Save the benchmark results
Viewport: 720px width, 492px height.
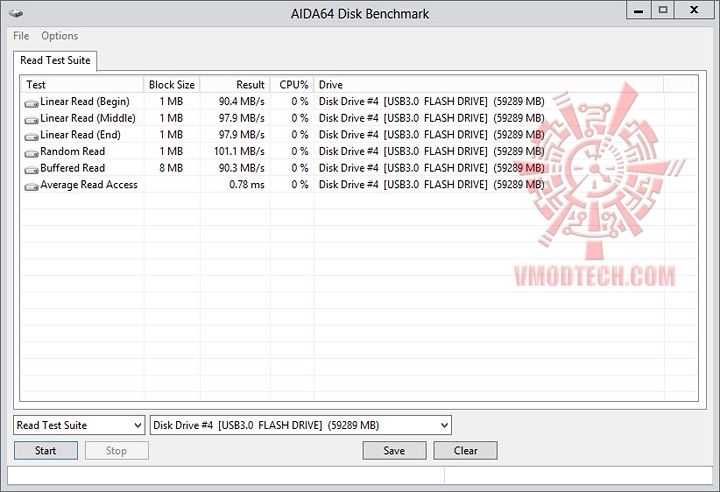tap(394, 451)
